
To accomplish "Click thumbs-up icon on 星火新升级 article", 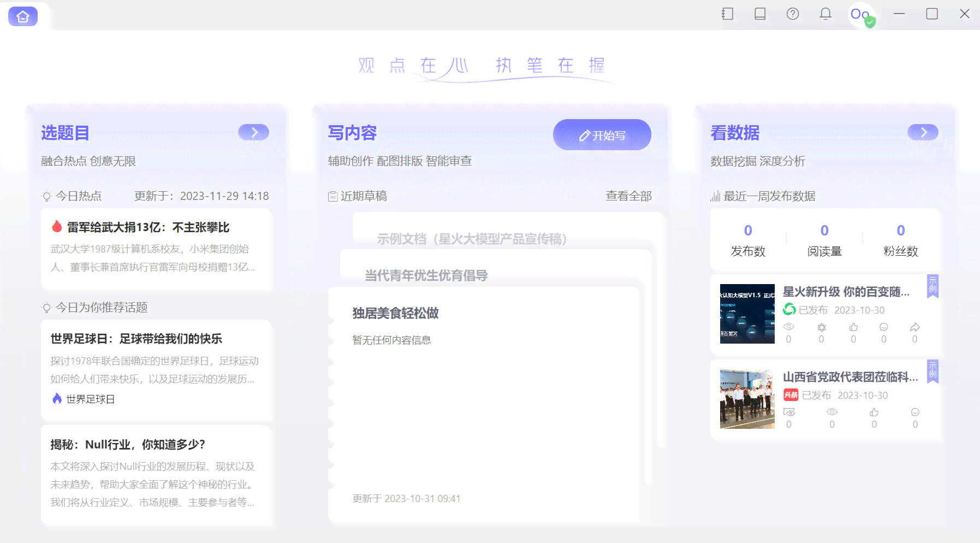I will coord(853,327).
